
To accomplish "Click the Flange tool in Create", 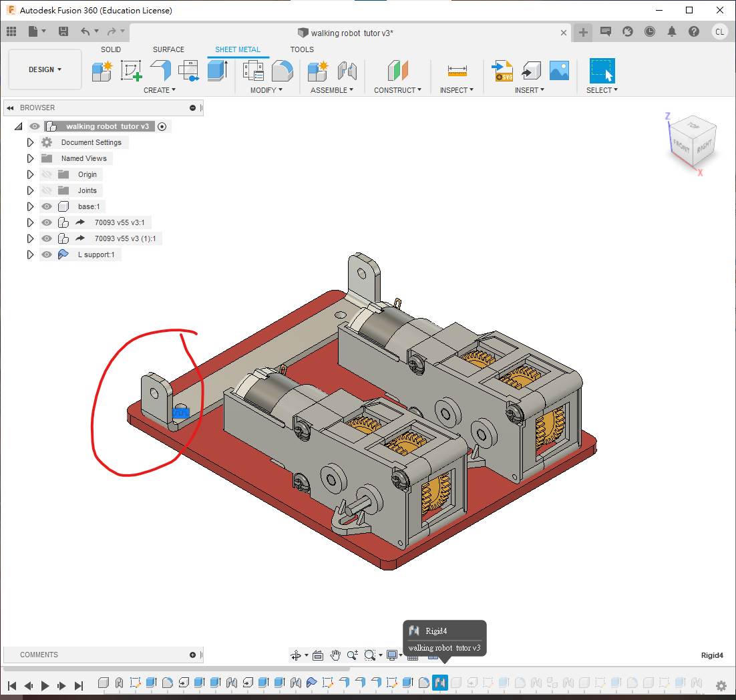I will pyautogui.click(x=160, y=69).
